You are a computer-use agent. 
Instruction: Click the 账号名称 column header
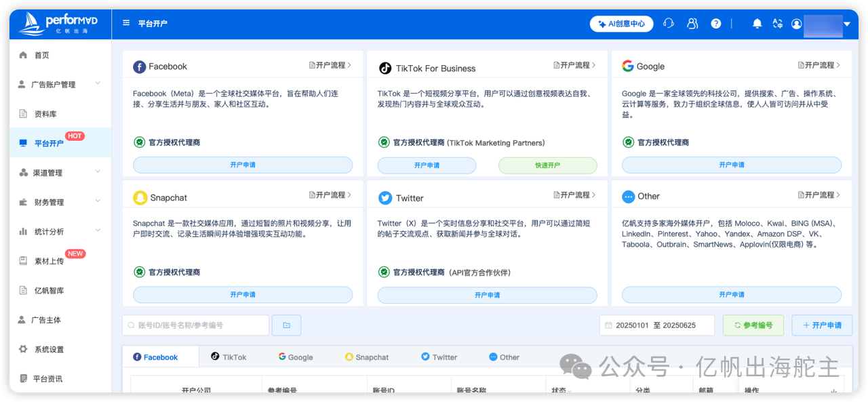[471, 391]
